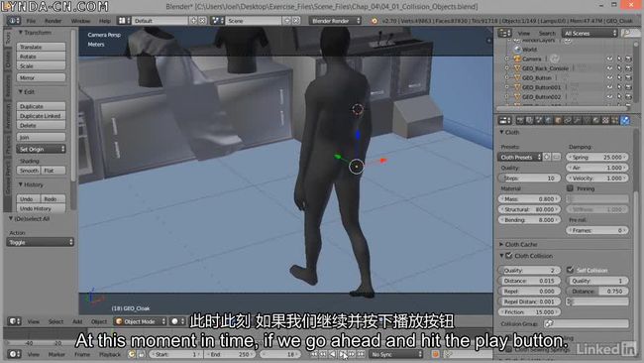Click the Join button
The width and height of the screenshot is (644, 363).
(41, 137)
